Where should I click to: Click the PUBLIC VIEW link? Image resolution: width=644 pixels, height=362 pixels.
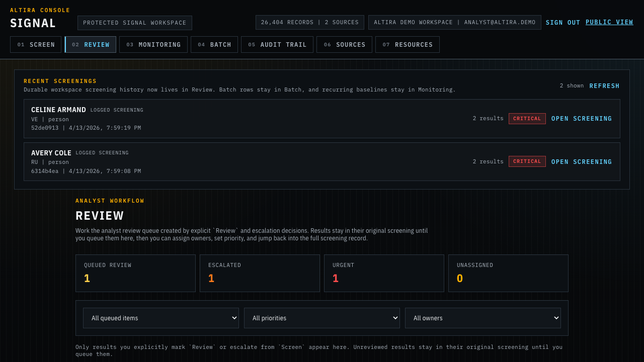[609, 22]
